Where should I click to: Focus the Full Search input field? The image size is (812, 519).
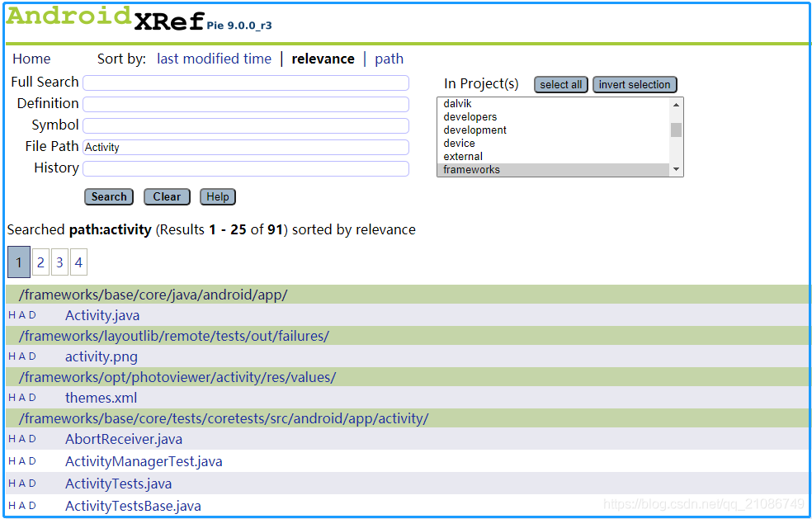click(x=246, y=83)
